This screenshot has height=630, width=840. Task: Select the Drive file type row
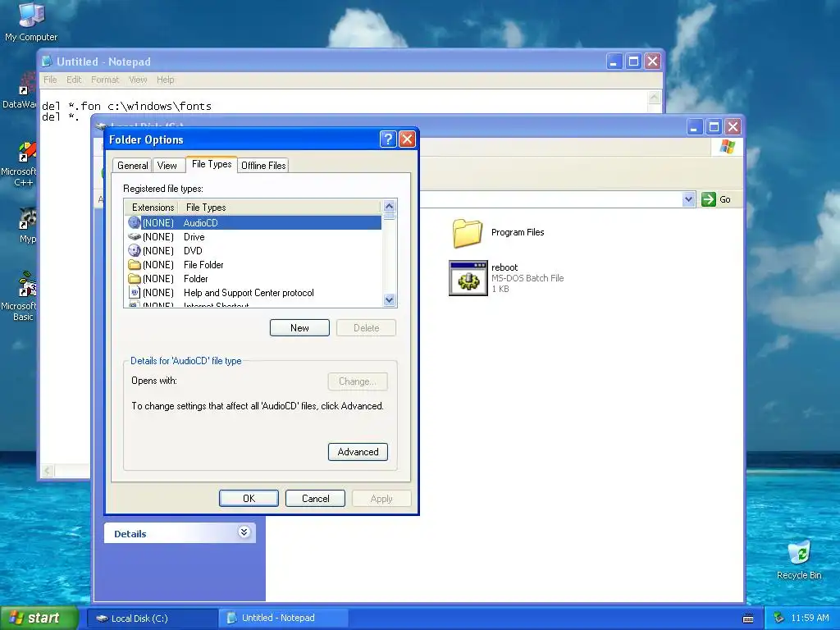pyautogui.click(x=254, y=237)
